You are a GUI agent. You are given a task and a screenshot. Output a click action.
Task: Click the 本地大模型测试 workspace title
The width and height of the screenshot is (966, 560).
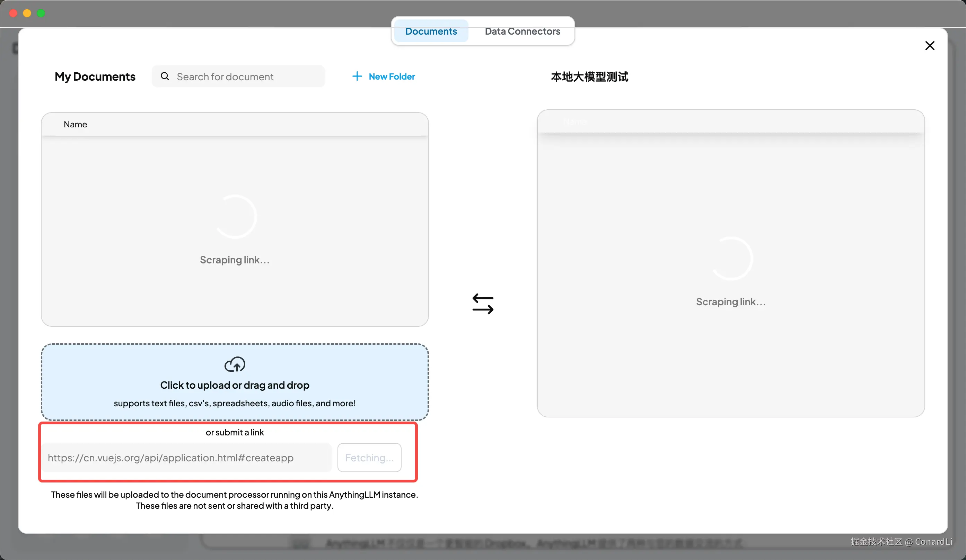(x=589, y=76)
